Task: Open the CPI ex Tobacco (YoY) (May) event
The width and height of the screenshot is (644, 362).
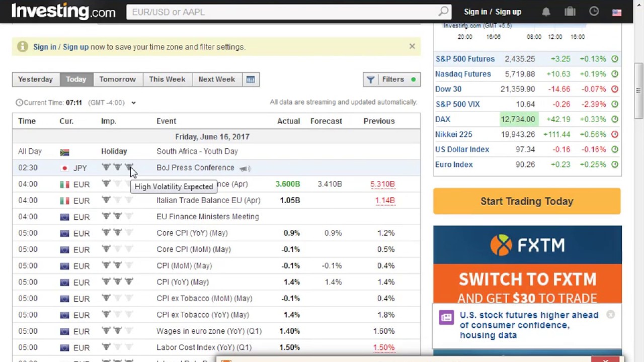Action: pos(203,315)
